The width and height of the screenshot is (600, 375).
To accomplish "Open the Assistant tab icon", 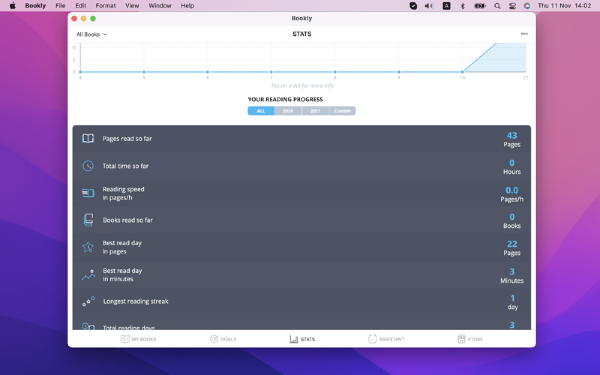I will click(372, 339).
